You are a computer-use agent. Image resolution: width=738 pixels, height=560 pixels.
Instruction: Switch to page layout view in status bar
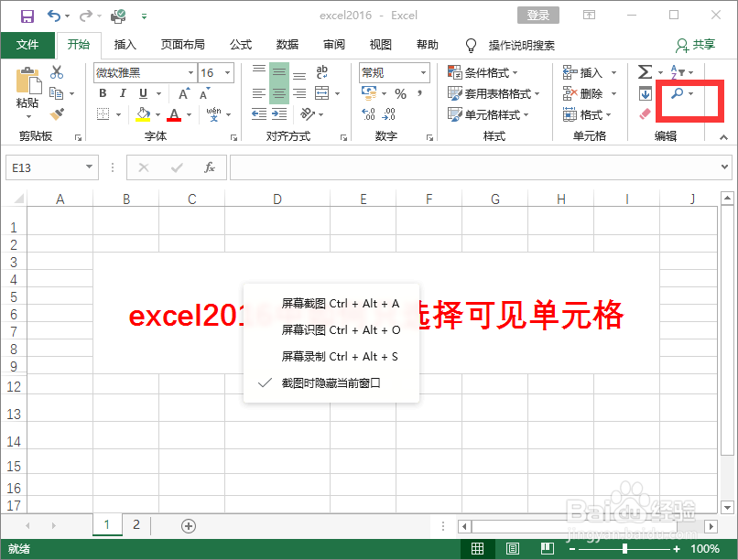(x=512, y=548)
